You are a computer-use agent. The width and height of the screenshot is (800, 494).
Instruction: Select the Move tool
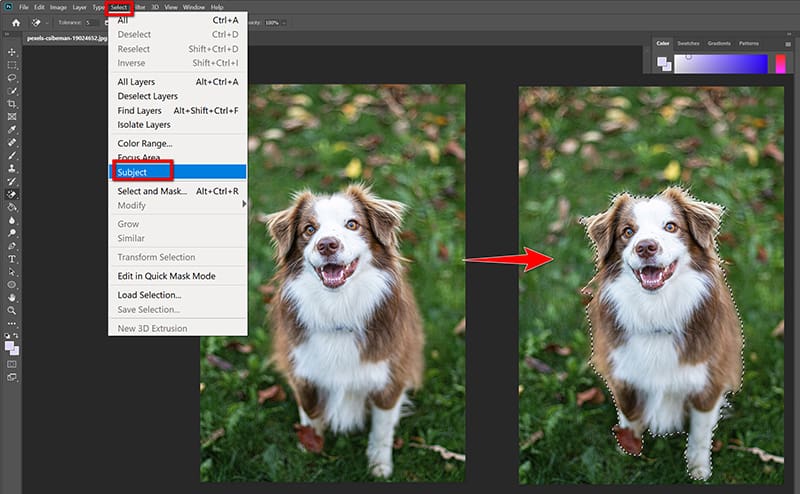(x=12, y=51)
